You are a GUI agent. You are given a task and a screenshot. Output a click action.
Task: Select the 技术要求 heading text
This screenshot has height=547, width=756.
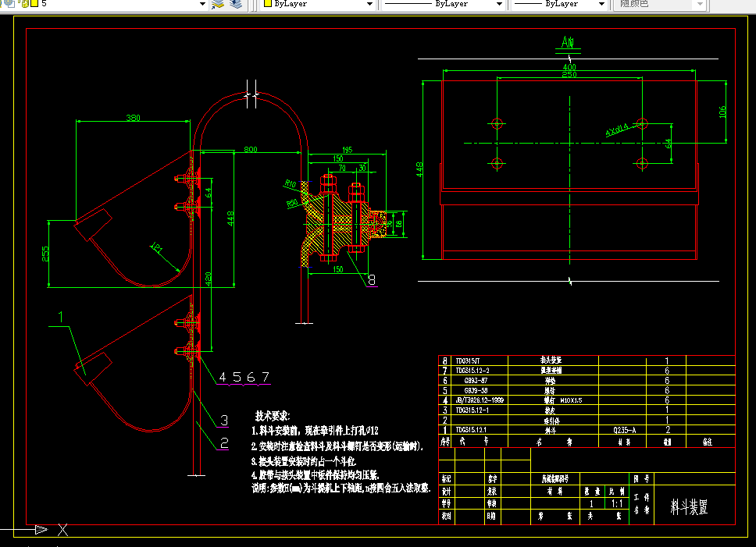click(273, 416)
